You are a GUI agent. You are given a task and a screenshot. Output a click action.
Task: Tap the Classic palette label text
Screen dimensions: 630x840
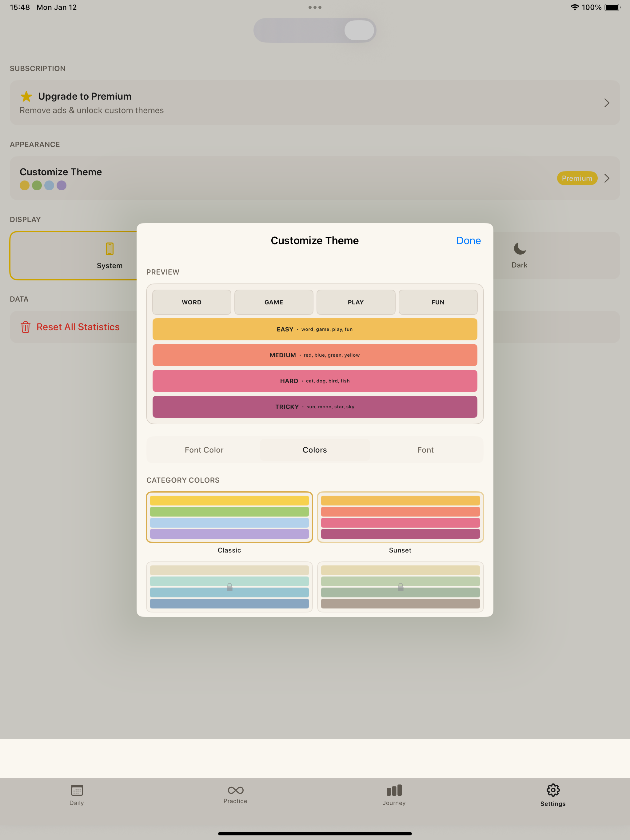(229, 550)
